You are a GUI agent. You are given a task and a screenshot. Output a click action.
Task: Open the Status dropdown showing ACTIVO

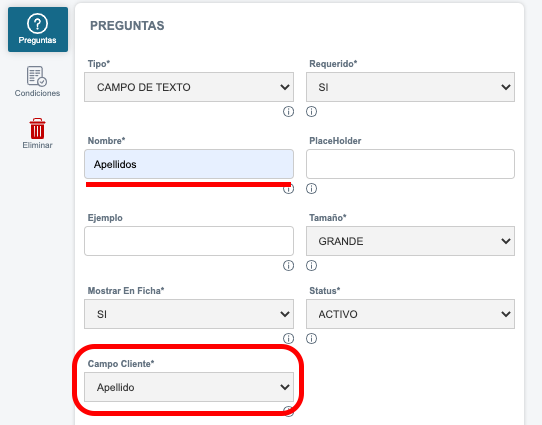coord(410,314)
